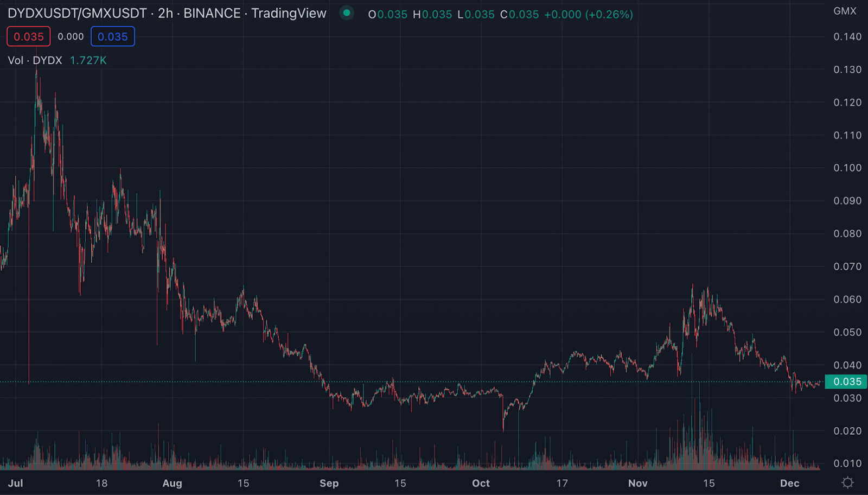Click the Aug label on time axis
This screenshot has width=868, height=495.
pyautogui.click(x=172, y=483)
